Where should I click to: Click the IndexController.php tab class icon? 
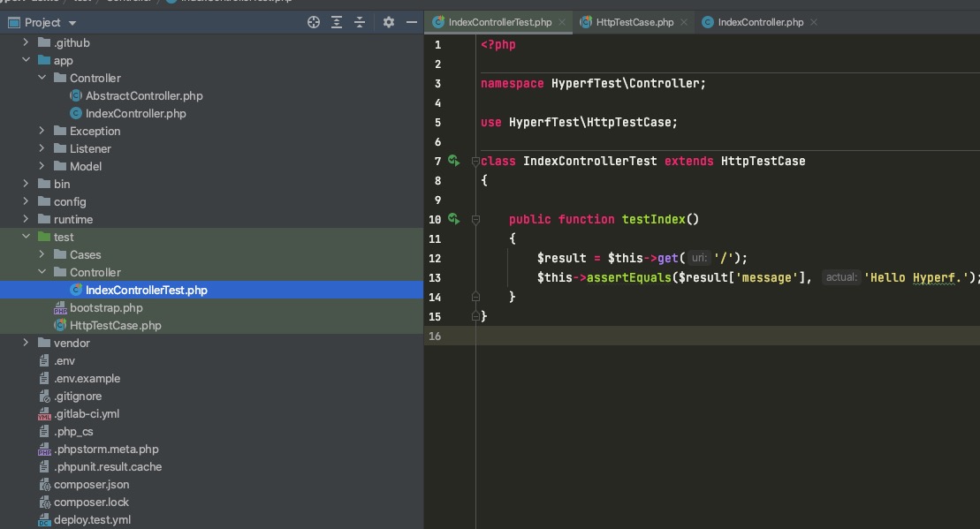708,22
